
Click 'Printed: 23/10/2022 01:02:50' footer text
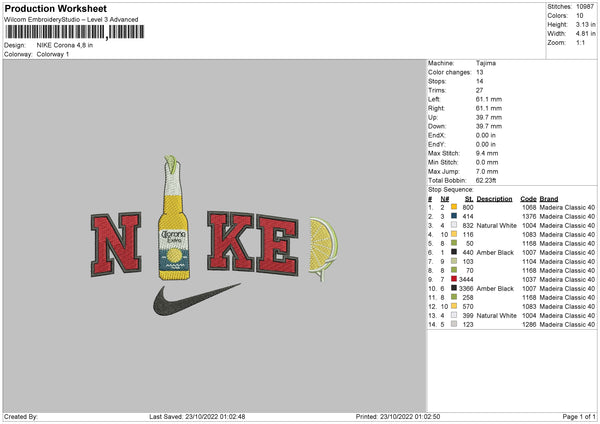398,416
